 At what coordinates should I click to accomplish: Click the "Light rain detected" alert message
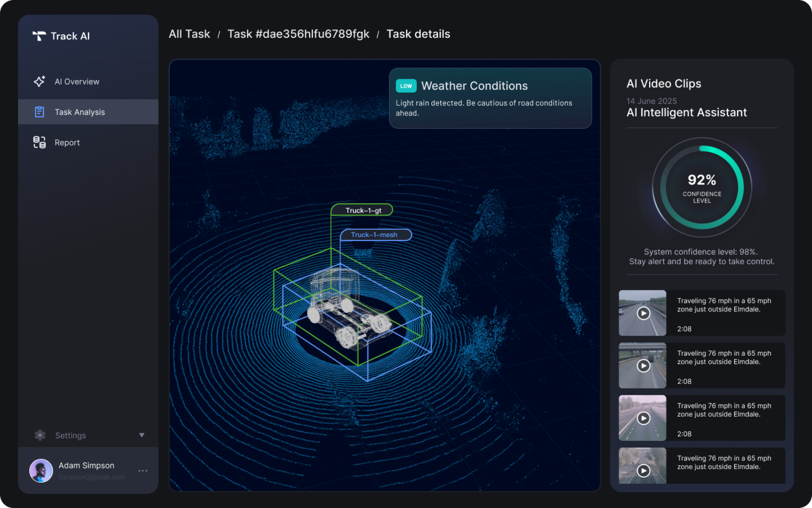(x=484, y=108)
